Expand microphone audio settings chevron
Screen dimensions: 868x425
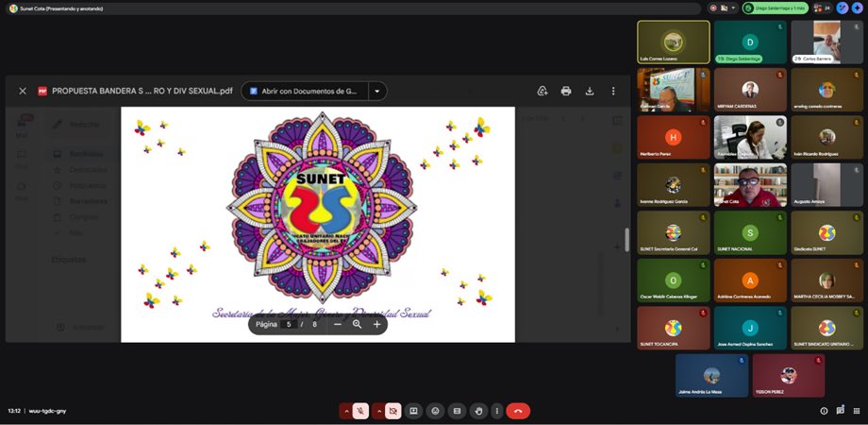pos(346,411)
